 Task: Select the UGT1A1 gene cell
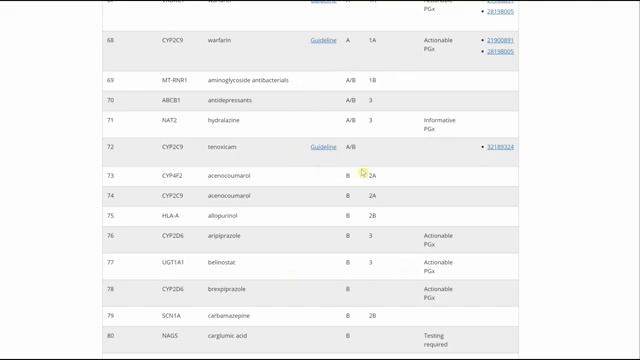[x=173, y=262]
